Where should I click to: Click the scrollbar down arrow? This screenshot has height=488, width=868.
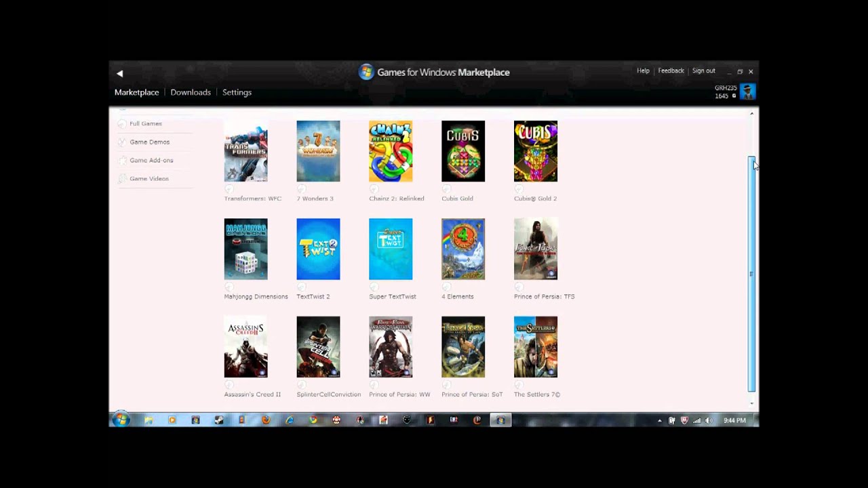point(751,403)
